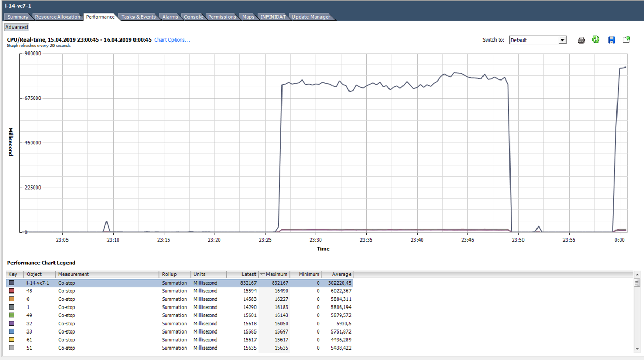Save the chart using the floppy disk icon
This screenshot has height=360, width=644.
[611, 39]
